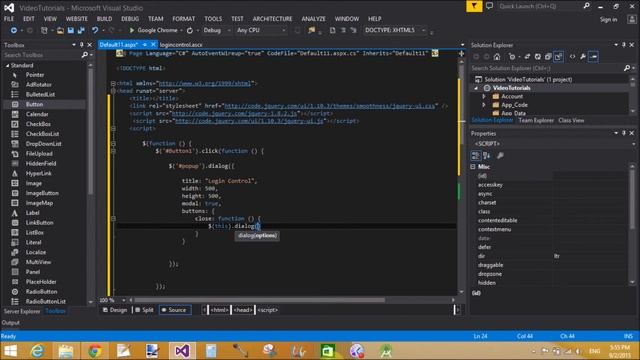Open the TOOLS menu

pyautogui.click(x=213, y=19)
